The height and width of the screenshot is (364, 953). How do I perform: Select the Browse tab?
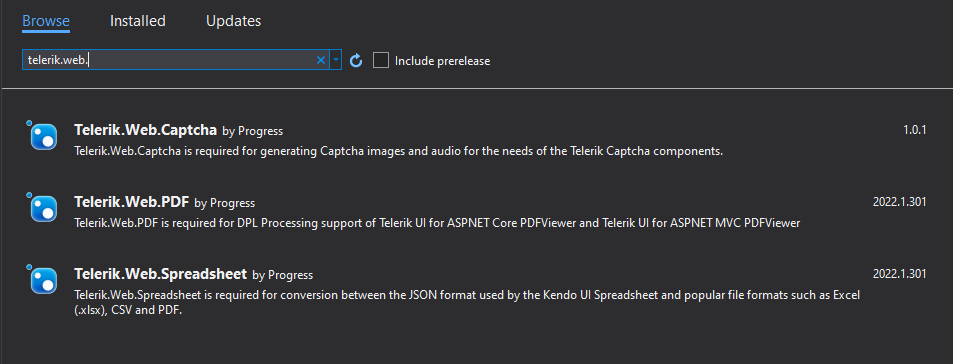coord(46,21)
